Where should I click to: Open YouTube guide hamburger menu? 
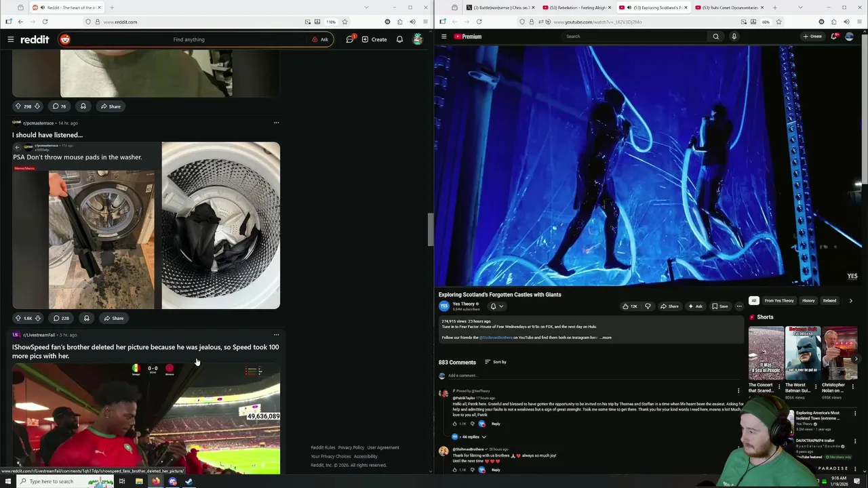(443, 37)
